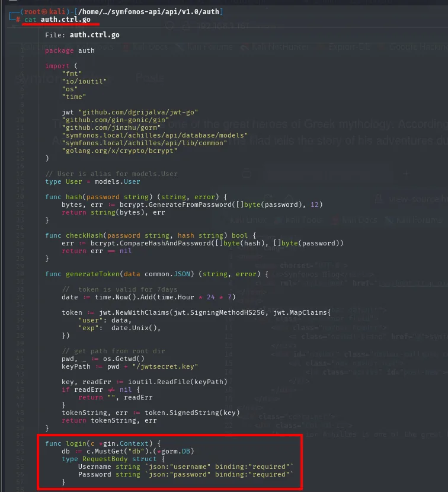Click the 'return err == nil' line
The height and width of the screenshot is (492, 448).
pos(97,251)
